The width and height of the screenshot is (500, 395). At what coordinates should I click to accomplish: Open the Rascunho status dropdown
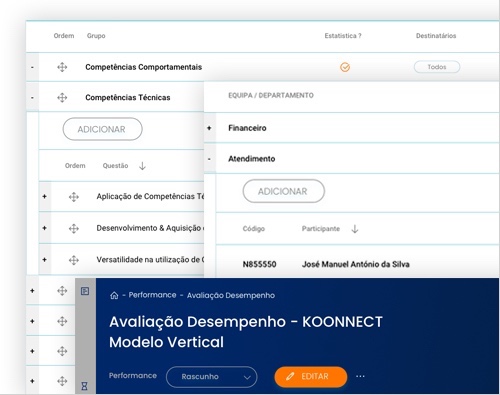[211, 377]
